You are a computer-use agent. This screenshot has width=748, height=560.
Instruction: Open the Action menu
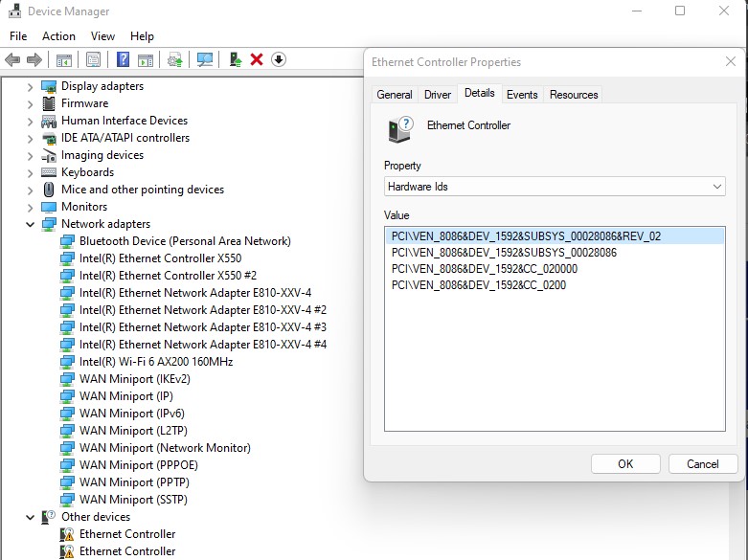point(58,36)
